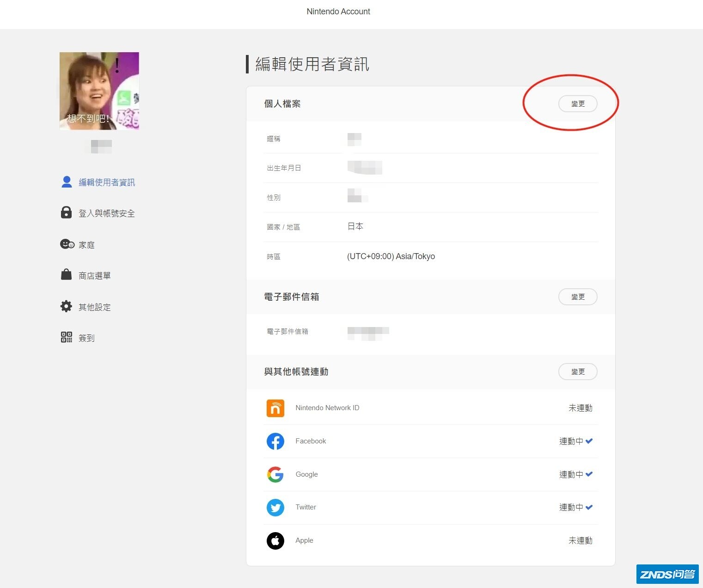This screenshot has height=588, width=703.
Task: Click the 性別 field label
Action: coord(274,198)
